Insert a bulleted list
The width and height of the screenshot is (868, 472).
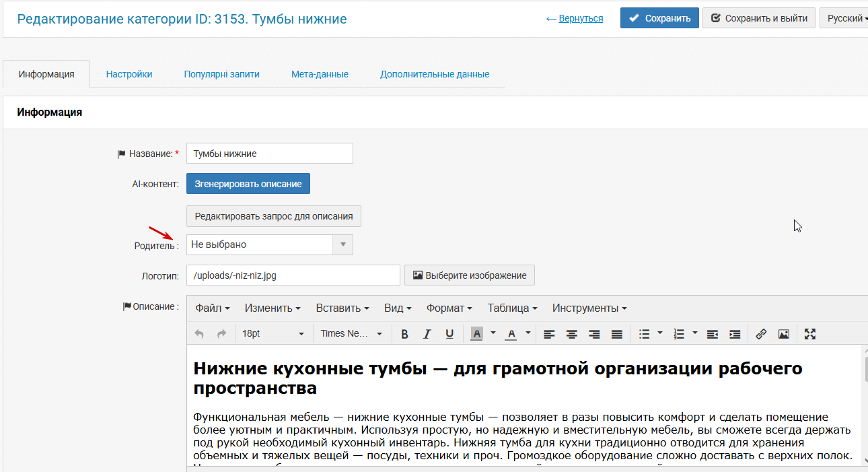pos(644,334)
